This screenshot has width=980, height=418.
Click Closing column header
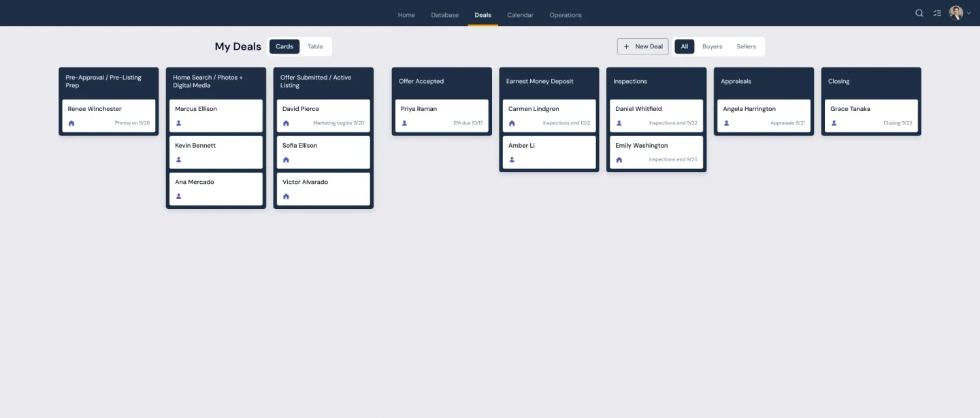pos(871,82)
